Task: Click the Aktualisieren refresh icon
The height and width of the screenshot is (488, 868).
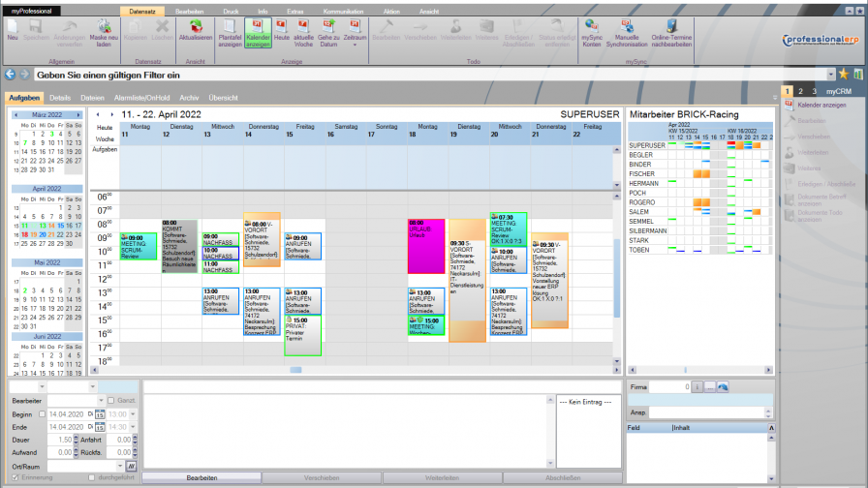Action: [x=197, y=31]
